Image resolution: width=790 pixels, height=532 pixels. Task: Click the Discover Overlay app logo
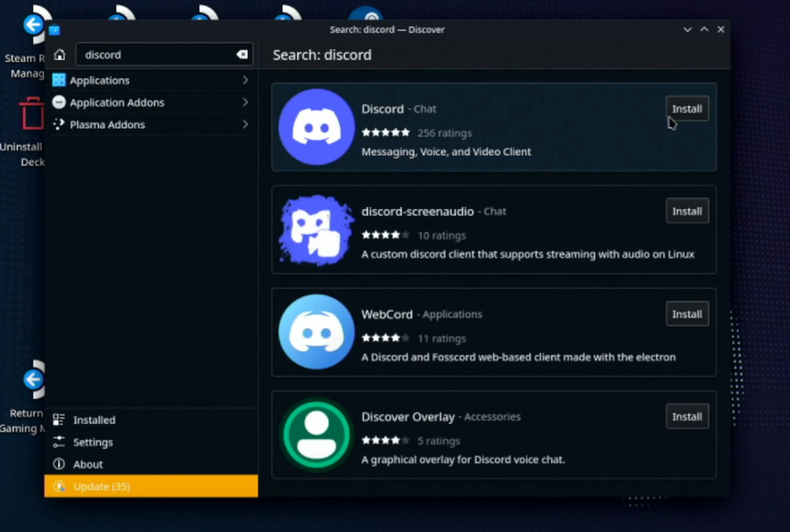click(x=317, y=435)
